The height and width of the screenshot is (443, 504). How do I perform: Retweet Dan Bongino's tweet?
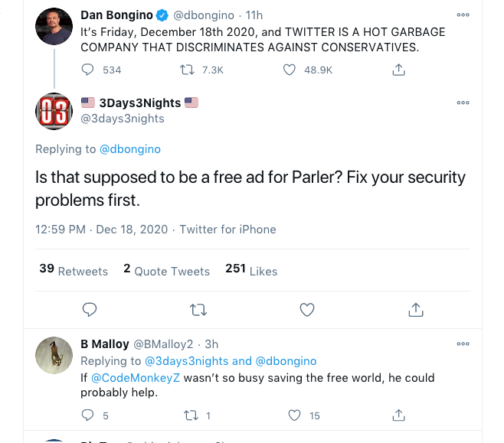click(x=187, y=70)
